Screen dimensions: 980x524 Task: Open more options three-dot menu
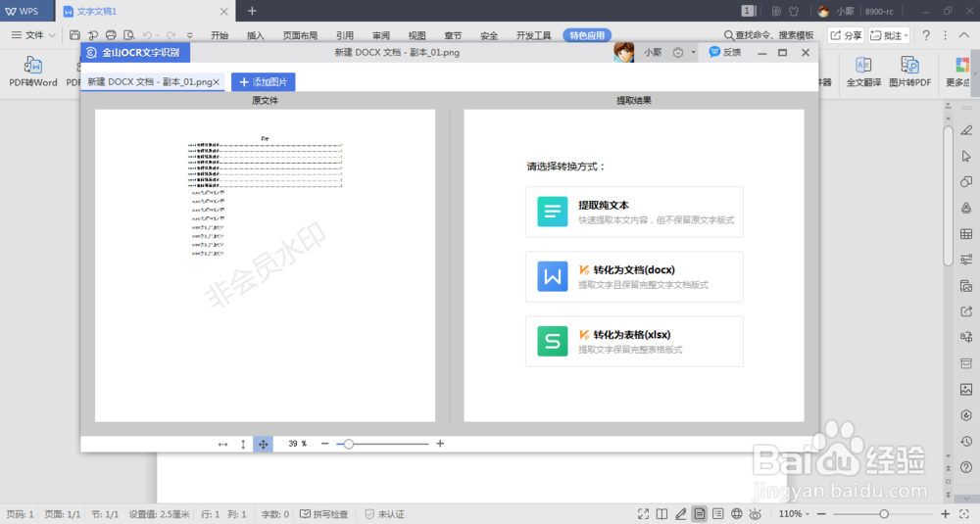[x=945, y=35]
